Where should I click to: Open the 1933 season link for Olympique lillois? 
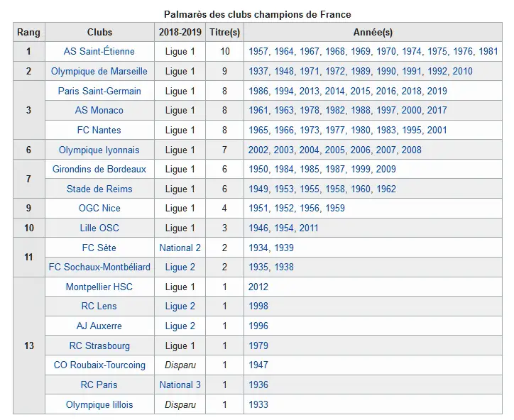pyautogui.click(x=258, y=404)
